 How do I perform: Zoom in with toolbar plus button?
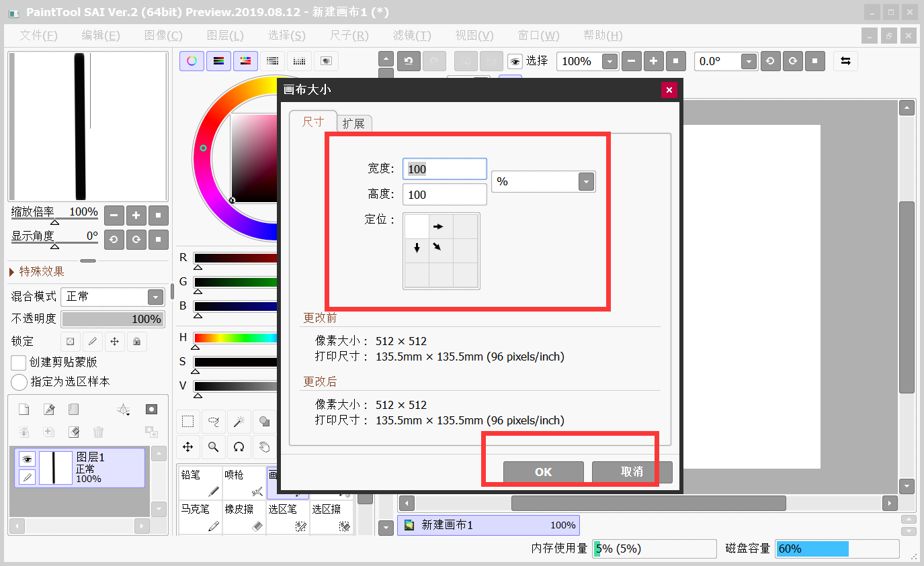(x=653, y=61)
